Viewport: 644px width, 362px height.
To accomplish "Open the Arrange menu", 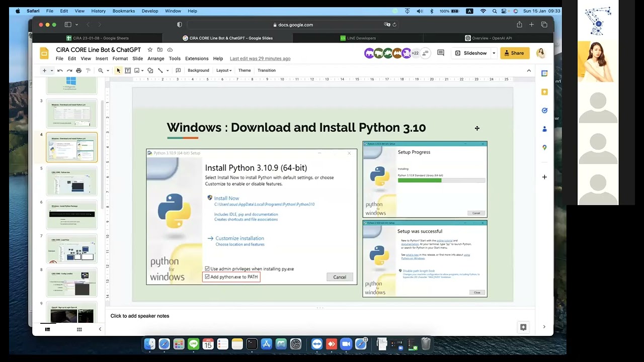I will point(156,59).
